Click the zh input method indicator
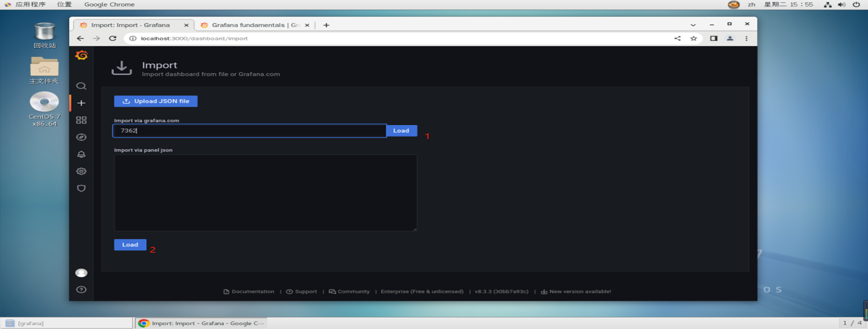The image size is (868, 329). [x=751, y=5]
